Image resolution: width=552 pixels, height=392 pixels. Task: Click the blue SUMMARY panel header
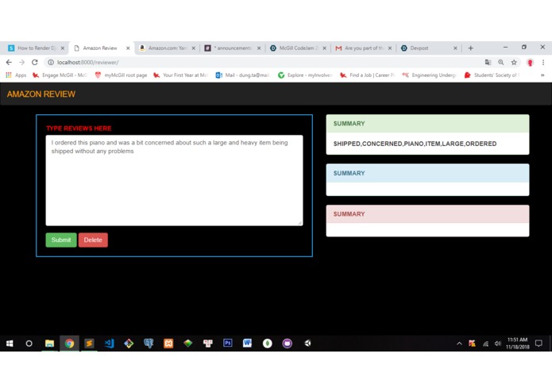(x=427, y=173)
